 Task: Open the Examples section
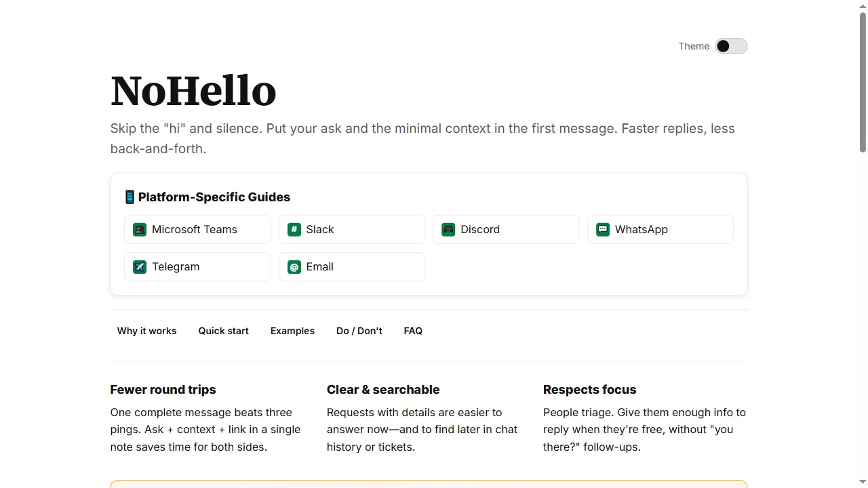[292, 331]
